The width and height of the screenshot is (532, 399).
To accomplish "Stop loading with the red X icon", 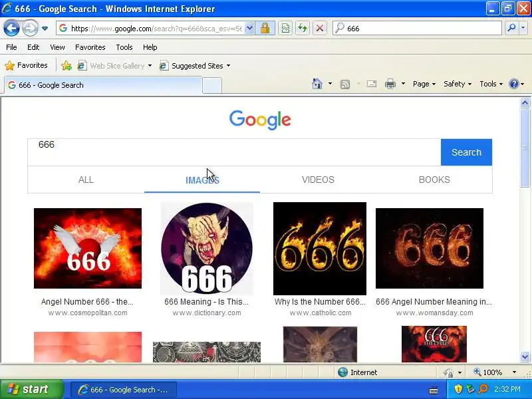I will click(x=320, y=28).
